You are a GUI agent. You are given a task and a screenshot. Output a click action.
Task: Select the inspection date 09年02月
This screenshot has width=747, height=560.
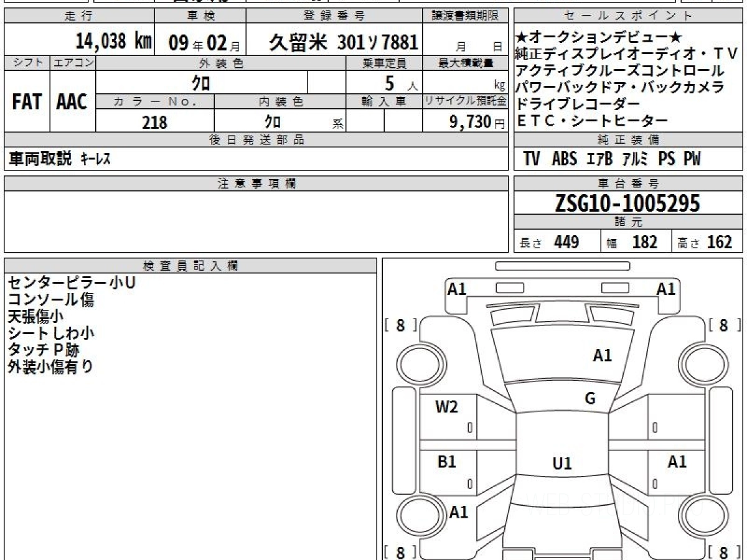pos(205,43)
